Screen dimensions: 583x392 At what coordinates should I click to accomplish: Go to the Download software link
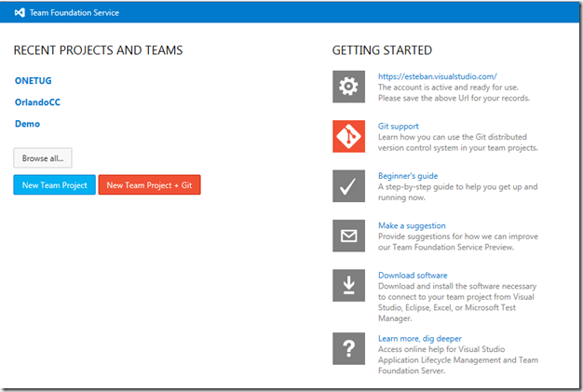coord(413,276)
